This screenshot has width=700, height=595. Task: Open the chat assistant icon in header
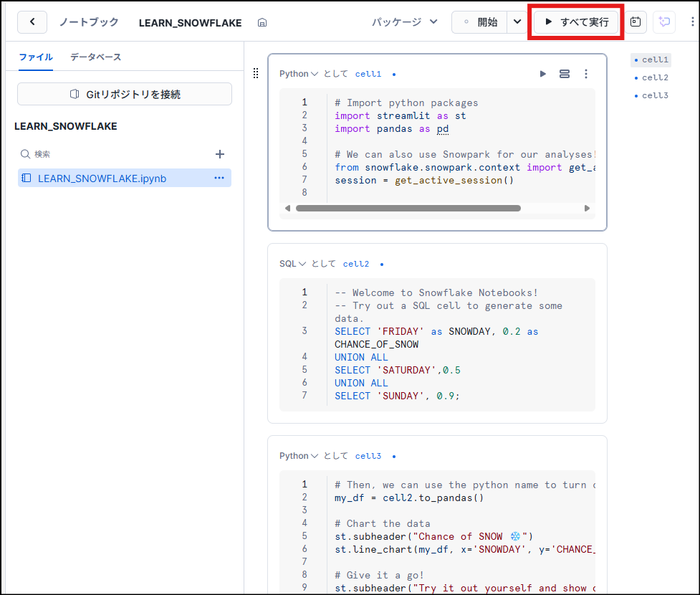click(664, 22)
